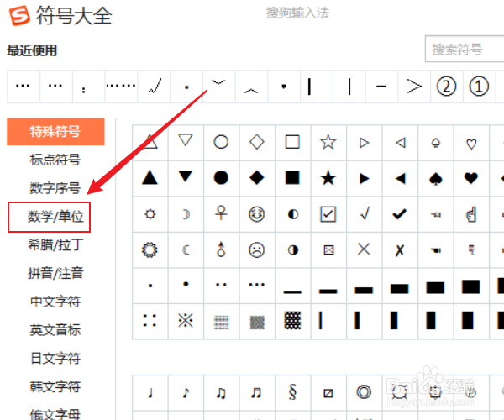
Task: Open the 中文字符 category
Action: (x=55, y=302)
